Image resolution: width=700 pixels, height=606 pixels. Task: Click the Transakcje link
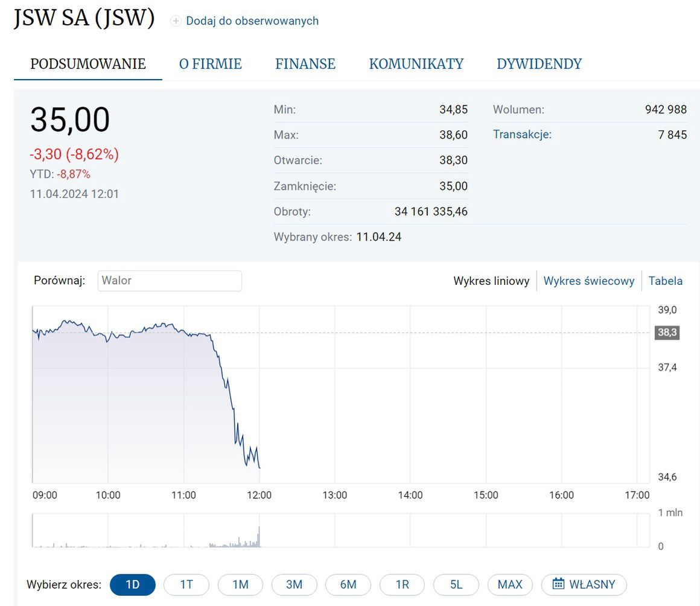tap(522, 134)
